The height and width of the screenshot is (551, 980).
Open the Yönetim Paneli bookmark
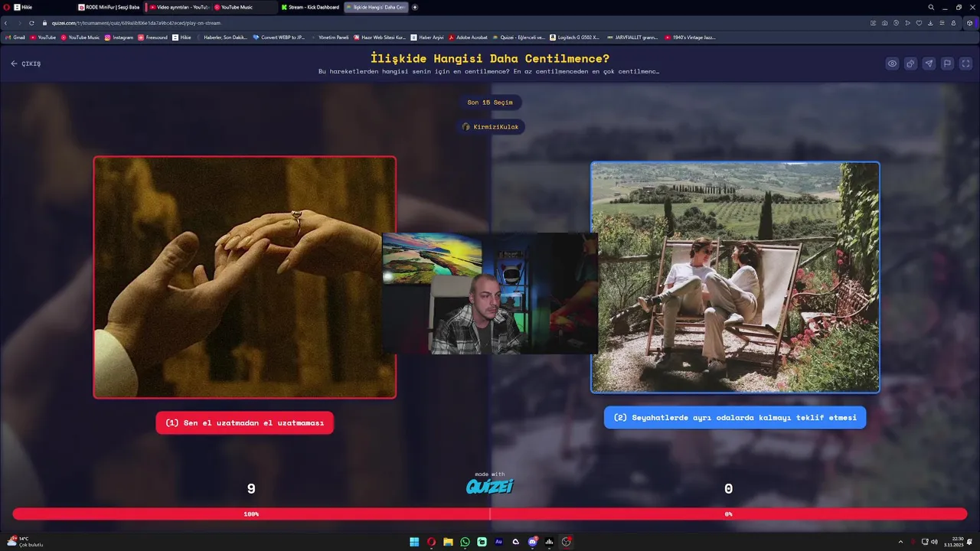point(331,37)
